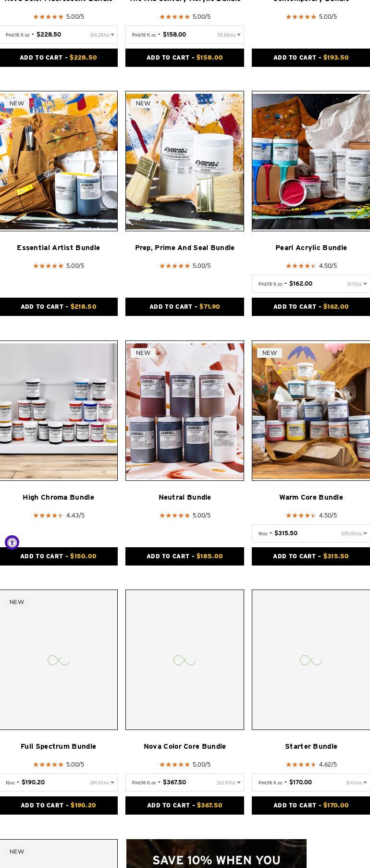Open Starter Bundle Pint size dropdown
This screenshot has width=370, height=868.
coord(311,782)
